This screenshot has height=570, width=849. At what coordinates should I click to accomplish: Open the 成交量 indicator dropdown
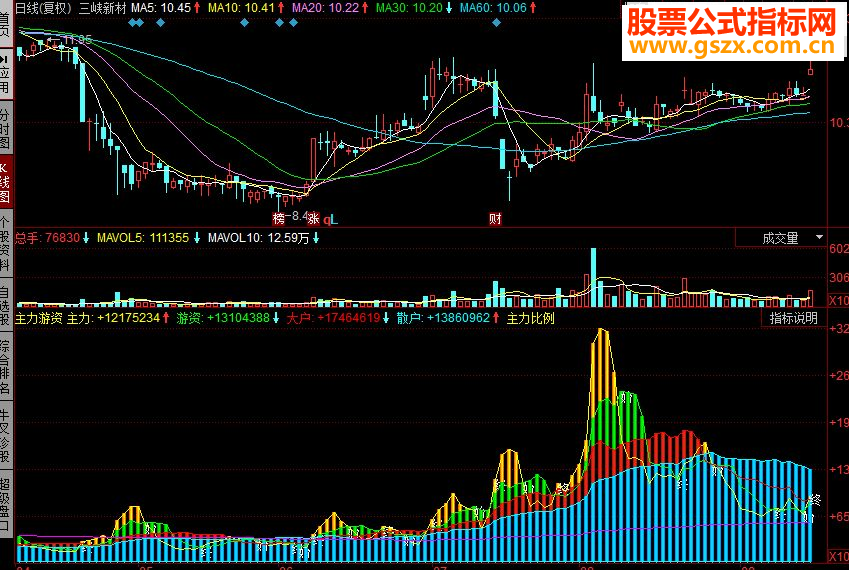pyautogui.click(x=781, y=238)
